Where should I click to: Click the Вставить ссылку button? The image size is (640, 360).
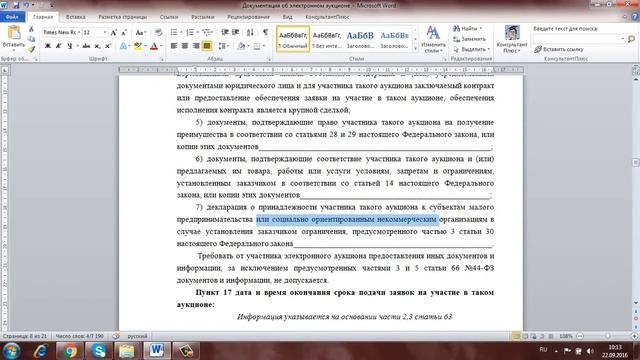(x=558, y=49)
